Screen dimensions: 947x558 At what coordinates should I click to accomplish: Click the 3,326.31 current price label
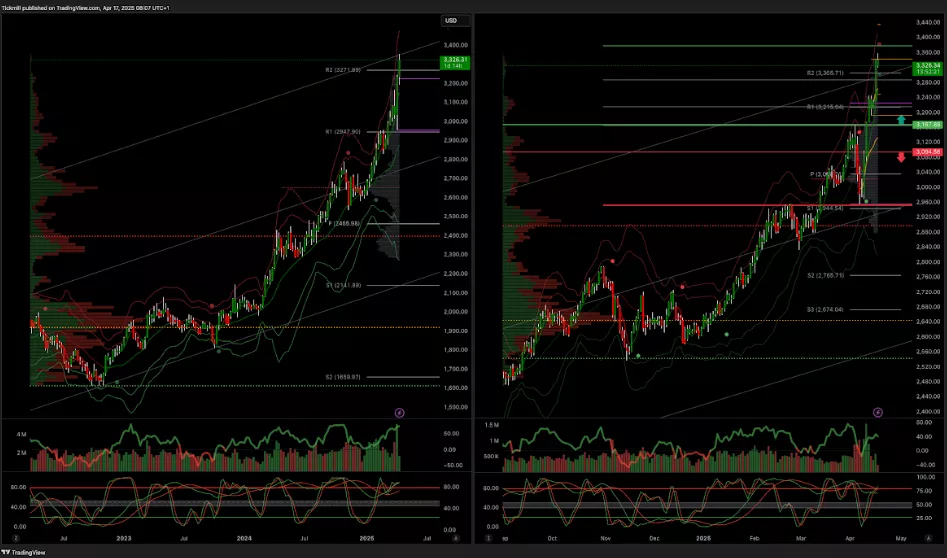[x=454, y=63]
